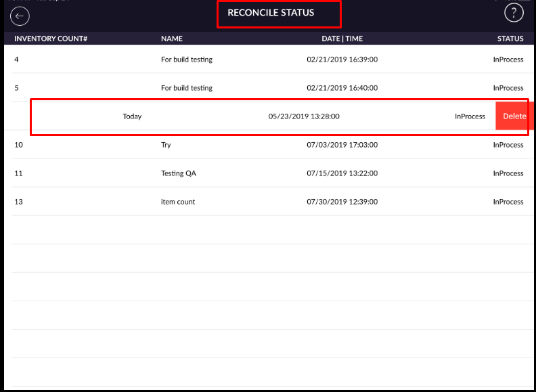Image resolution: width=536 pixels, height=392 pixels.
Task: Click the INVENTORY COUNT# column header
Action: click(x=51, y=39)
